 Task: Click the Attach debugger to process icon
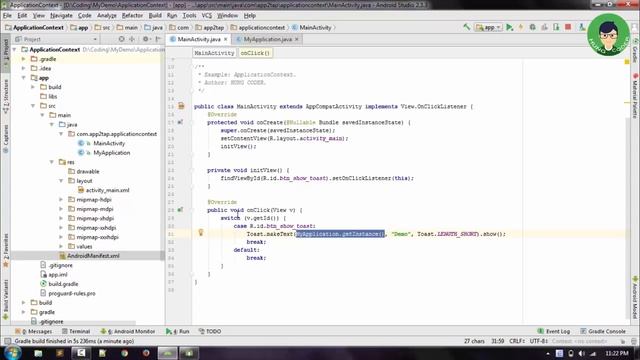pyautogui.click(x=556, y=27)
